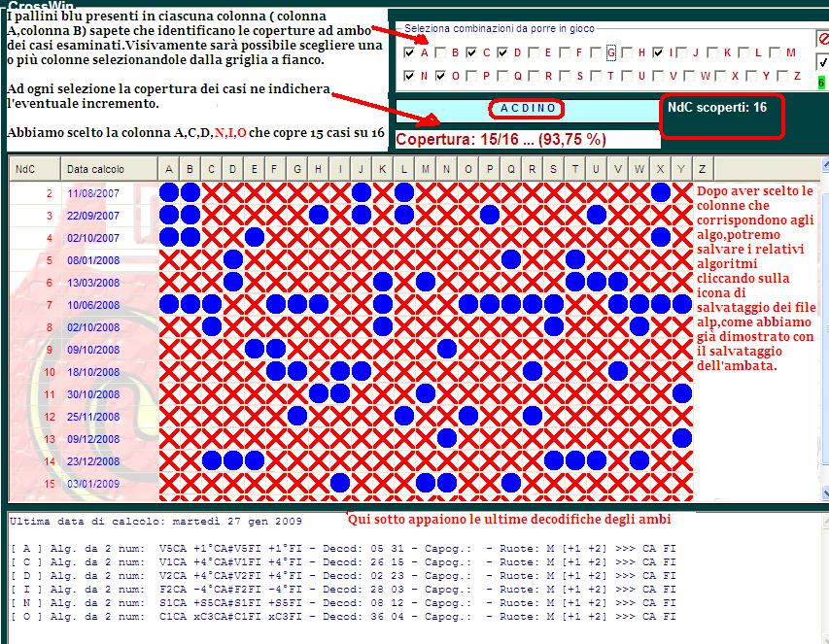The width and height of the screenshot is (829, 644).
Task: Click the checkmark select-all icon beside combinations
Action: click(x=822, y=62)
